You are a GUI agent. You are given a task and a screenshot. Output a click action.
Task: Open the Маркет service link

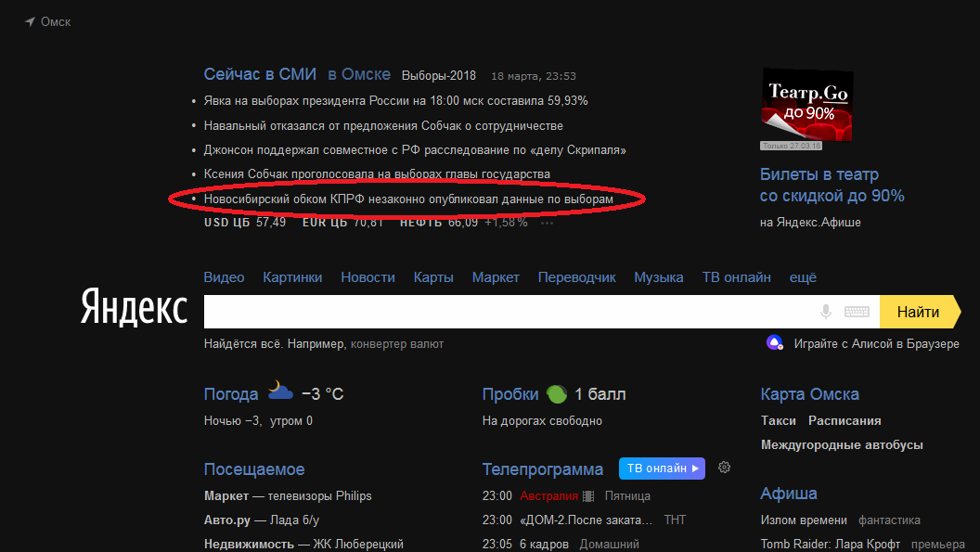pos(496,277)
